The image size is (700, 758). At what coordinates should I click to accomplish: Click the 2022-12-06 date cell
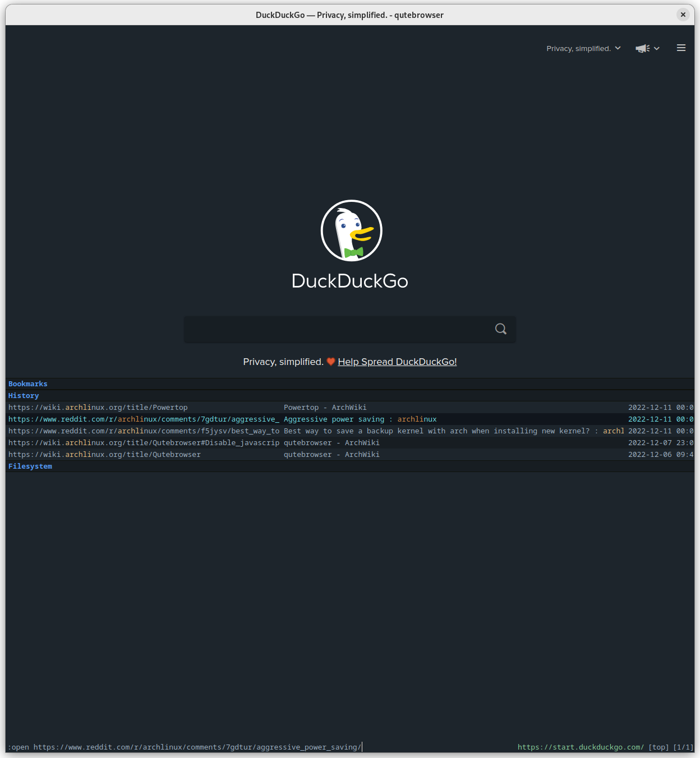pos(661,455)
